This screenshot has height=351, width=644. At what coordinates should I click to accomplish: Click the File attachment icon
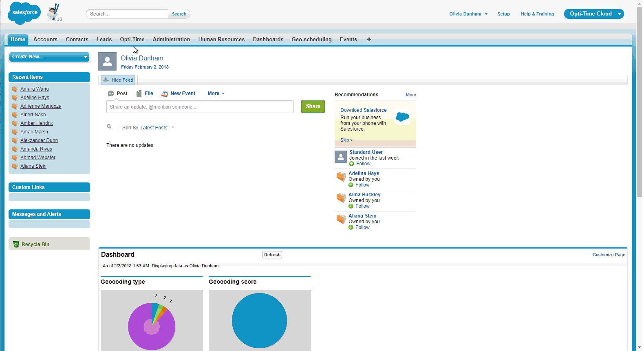click(139, 93)
